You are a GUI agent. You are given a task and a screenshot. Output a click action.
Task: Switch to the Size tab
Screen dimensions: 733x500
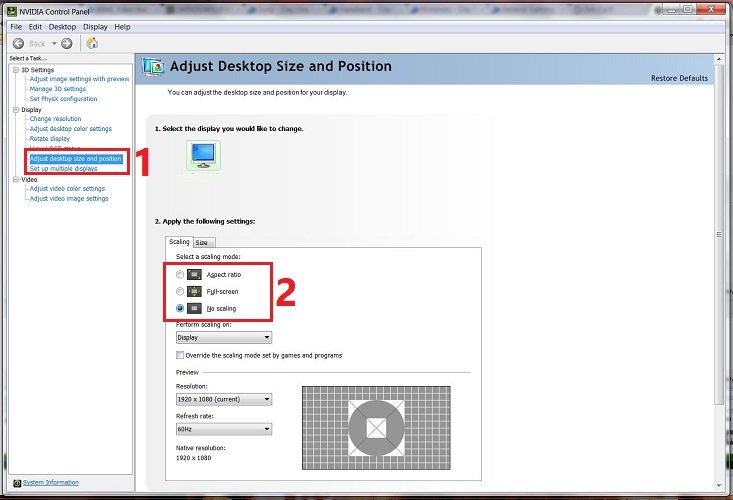(202, 243)
